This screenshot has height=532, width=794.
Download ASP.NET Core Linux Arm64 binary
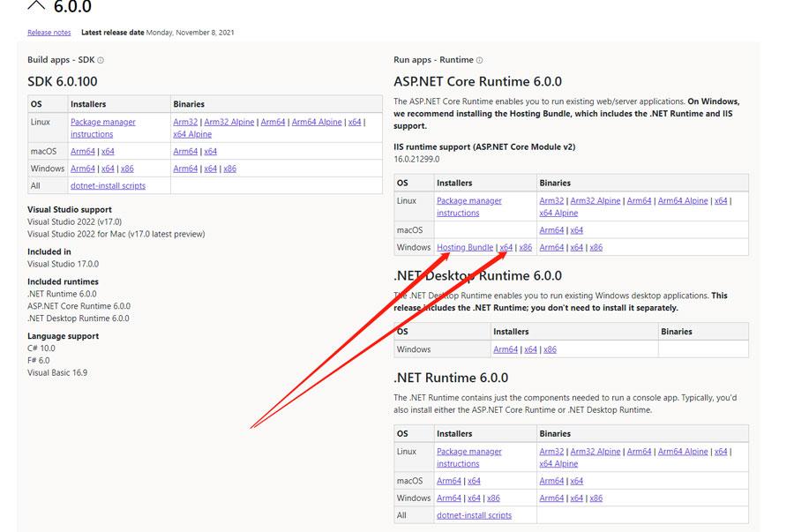coord(639,201)
